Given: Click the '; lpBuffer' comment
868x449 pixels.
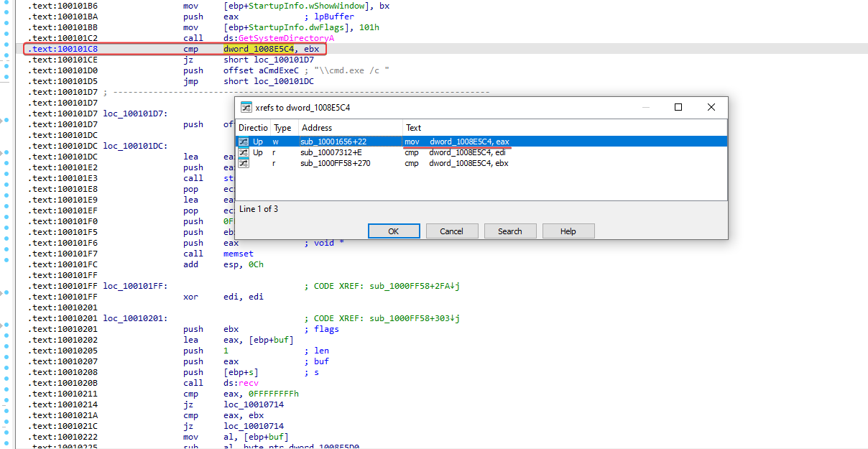Looking at the screenshot, I should [329, 17].
